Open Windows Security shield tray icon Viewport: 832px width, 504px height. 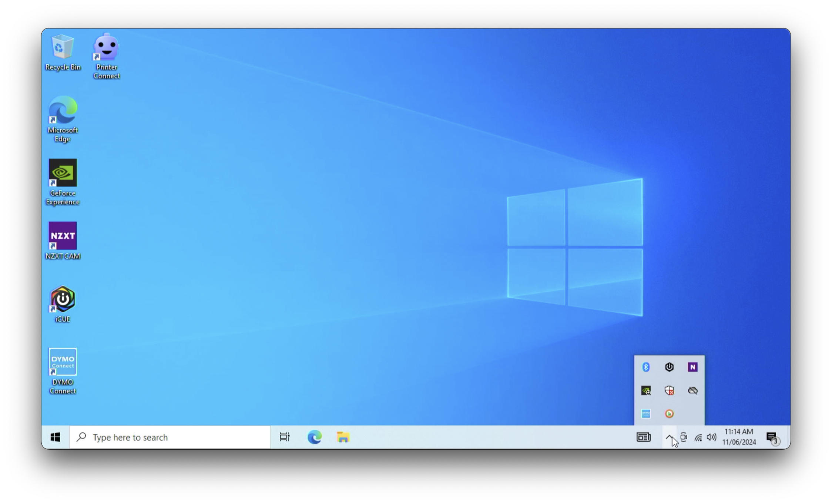(669, 390)
